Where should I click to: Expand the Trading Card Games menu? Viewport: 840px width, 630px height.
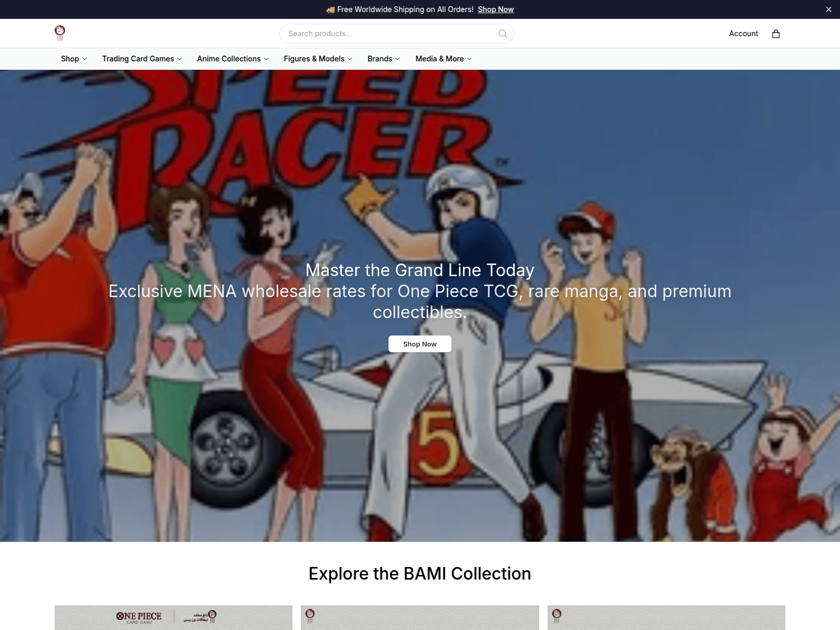(x=142, y=59)
